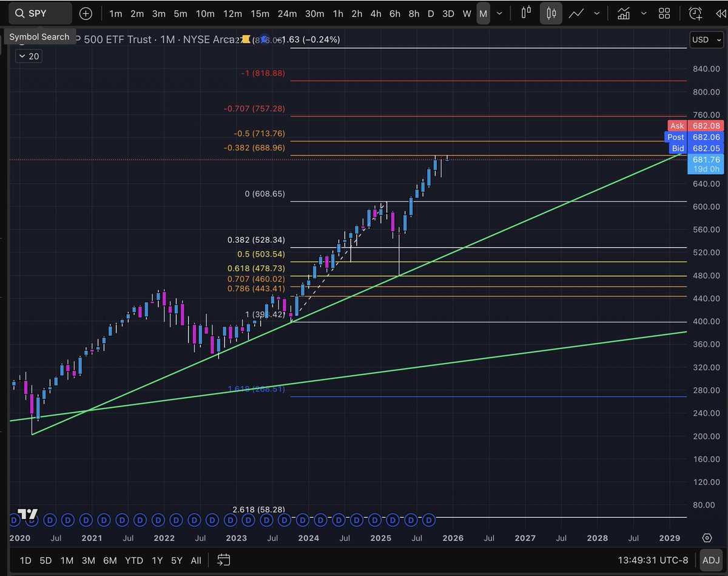Set range to YTD
The image size is (728, 576).
click(x=133, y=560)
